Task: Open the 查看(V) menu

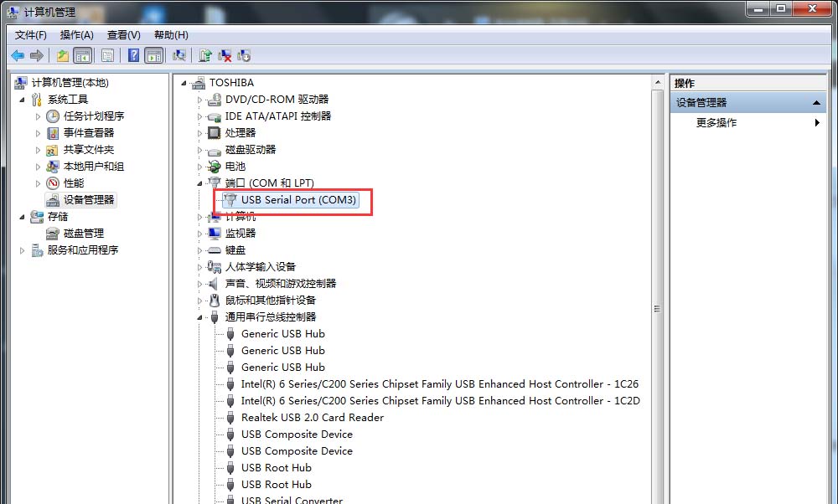Action: click(123, 35)
